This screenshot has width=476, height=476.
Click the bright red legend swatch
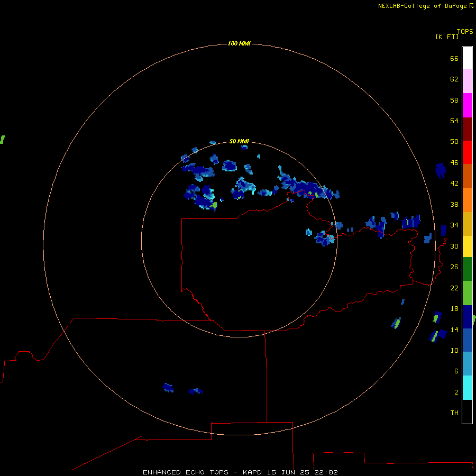point(467,152)
